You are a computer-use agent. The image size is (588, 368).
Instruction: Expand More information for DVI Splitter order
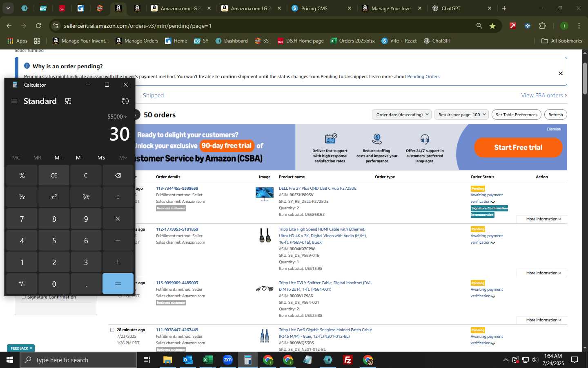(542, 320)
